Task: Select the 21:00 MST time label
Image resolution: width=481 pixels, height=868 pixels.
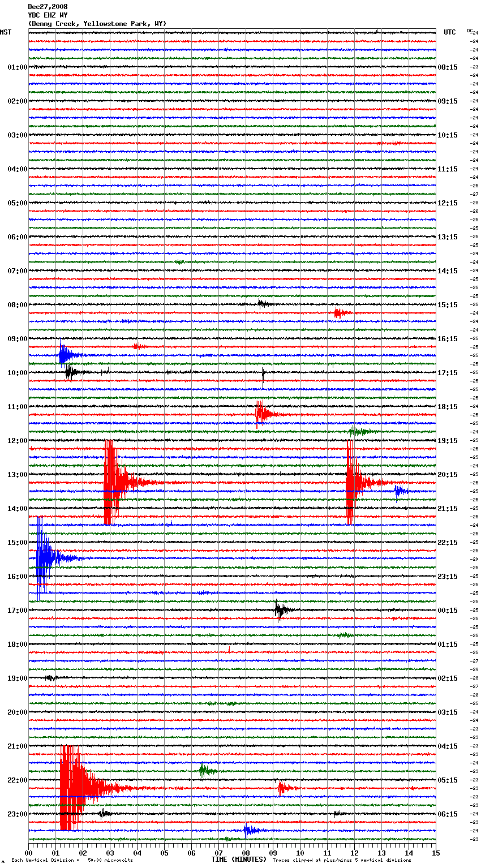Action: pos(18,746)
